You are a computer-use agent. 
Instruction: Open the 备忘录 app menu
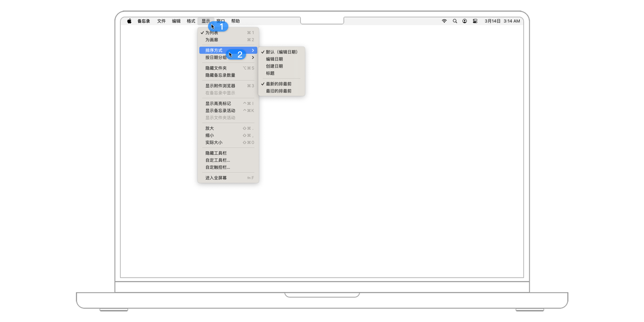(x=144, y=21)
